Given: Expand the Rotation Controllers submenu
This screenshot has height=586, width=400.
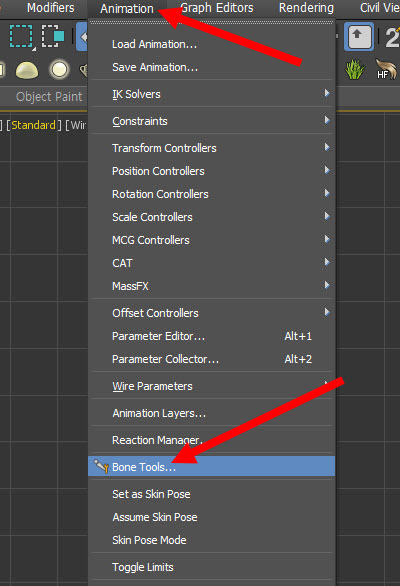Looking at the screenshot, I should point(212,194).
